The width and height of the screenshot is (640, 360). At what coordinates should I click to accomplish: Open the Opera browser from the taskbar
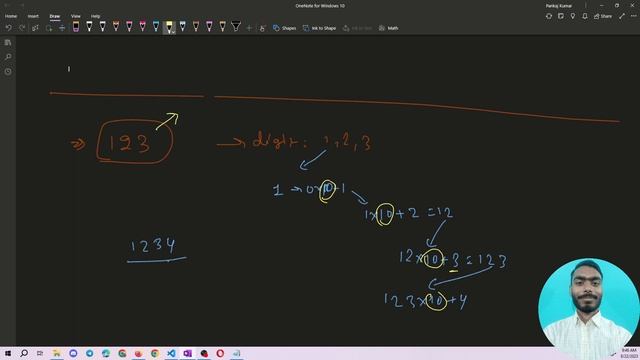click(x=220, y=353)
